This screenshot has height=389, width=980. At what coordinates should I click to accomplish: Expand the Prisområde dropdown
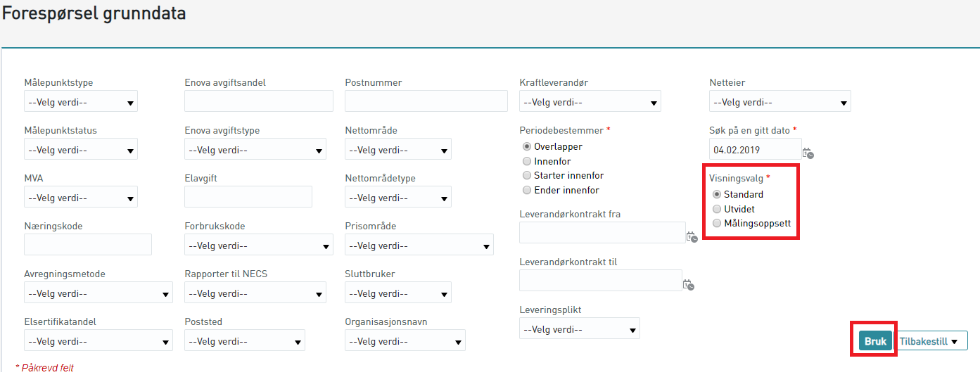[x=419, y=245]
